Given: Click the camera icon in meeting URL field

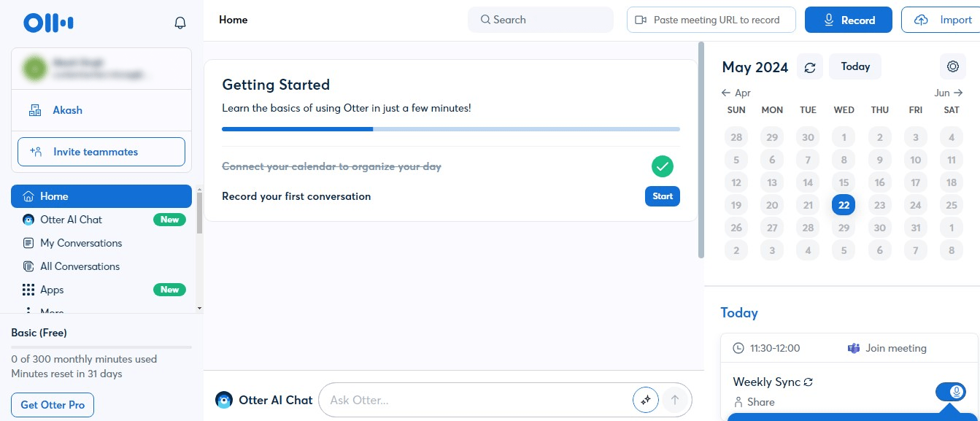Looking at the screenshot, I should pyautogui.click(x=642, y=20).
